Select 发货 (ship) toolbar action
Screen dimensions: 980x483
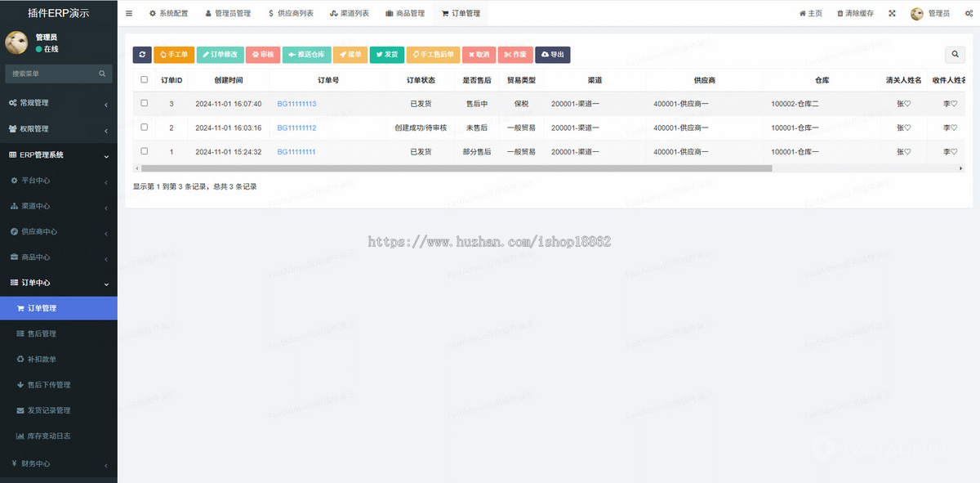(386, 54)
